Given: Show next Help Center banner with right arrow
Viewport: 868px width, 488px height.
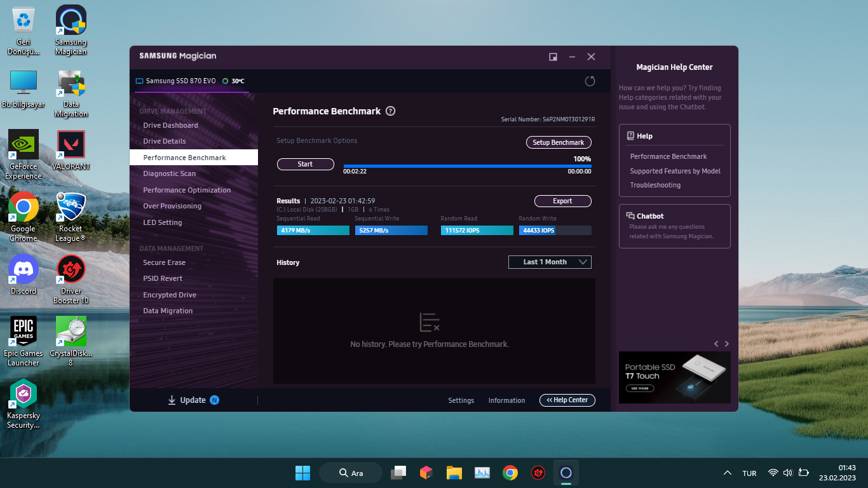Looking at the screenshot, I should 727,344.
